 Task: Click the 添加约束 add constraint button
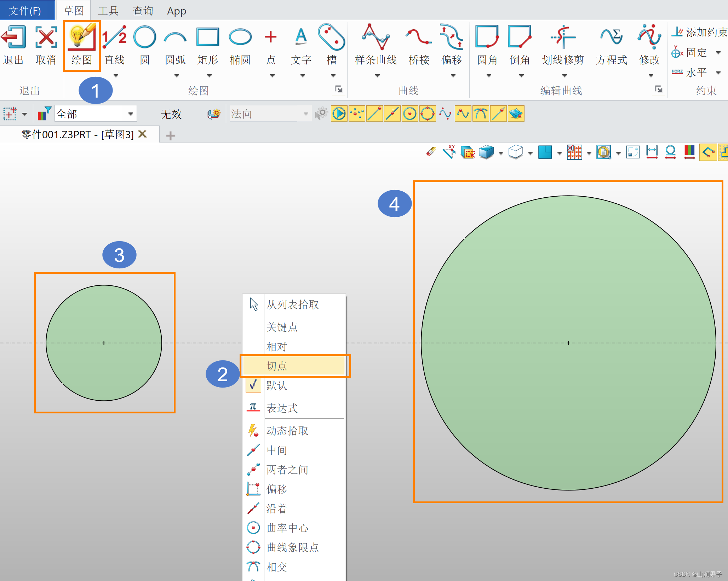click(x=699, y=32)
